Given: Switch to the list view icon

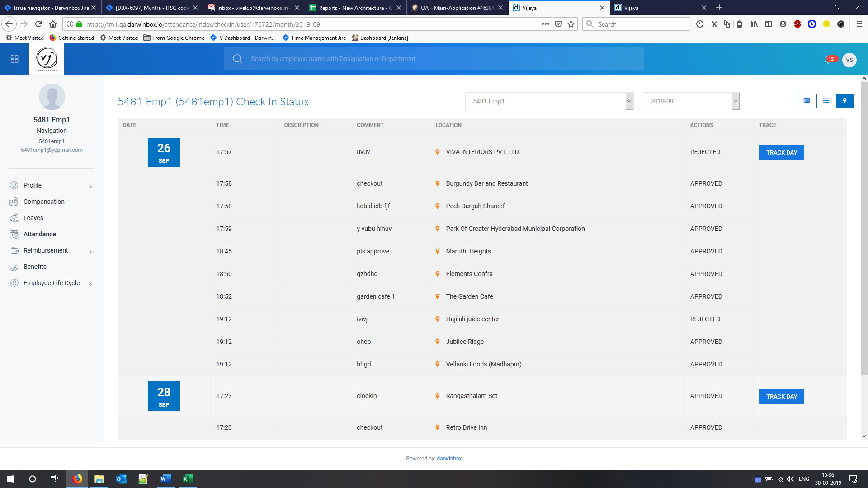Looking at the screenshot, I should click(826, 101).
